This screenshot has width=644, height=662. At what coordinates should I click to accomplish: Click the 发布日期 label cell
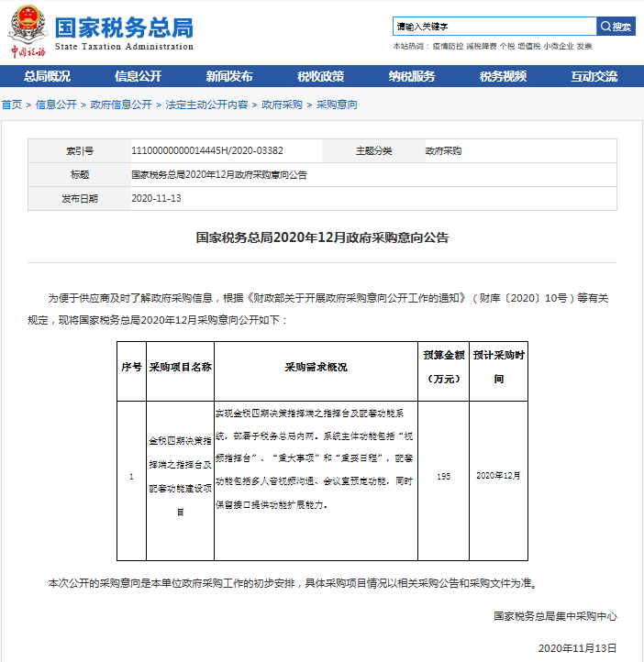80,198
